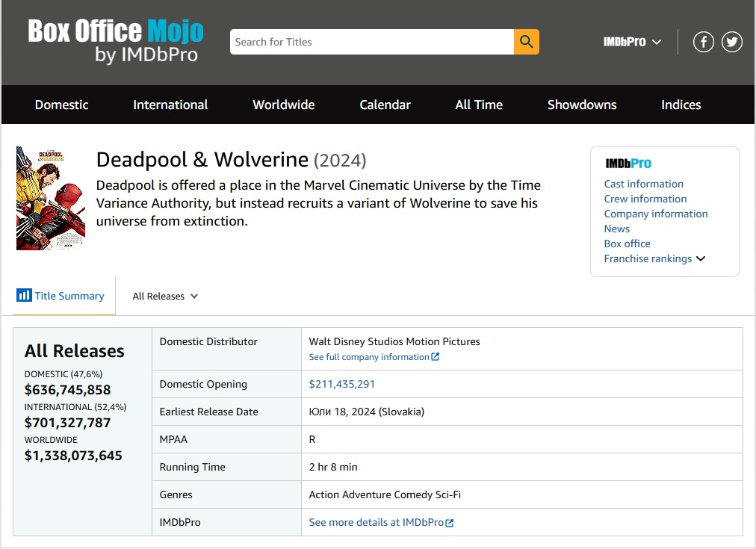756x549 pixels.
Task: Open the Indices menu
Action: click(681, 105)
